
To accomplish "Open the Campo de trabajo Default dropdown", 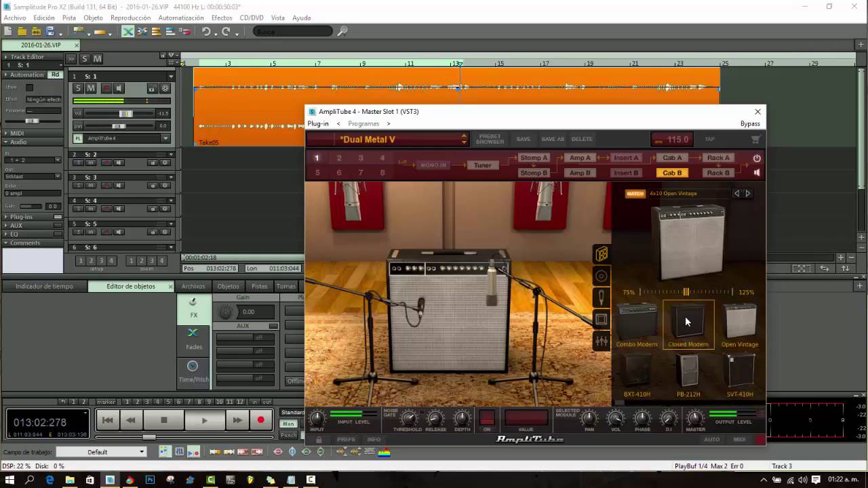I will 101,452.
